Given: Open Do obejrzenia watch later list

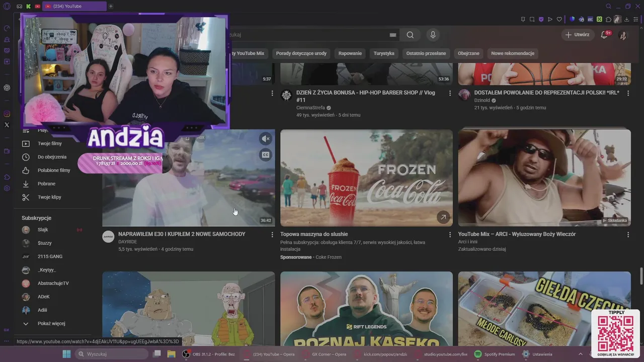Looking at the screenshot, I should [x=52, y=157].
